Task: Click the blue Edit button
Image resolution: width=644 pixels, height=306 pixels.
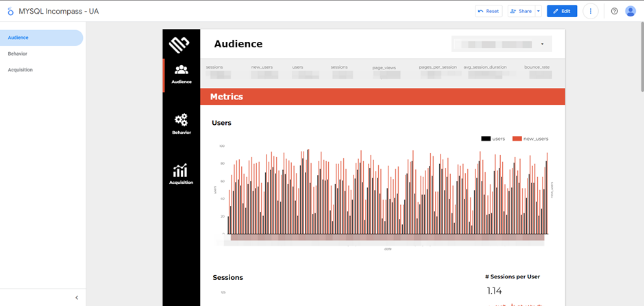Action: point(562,11)
